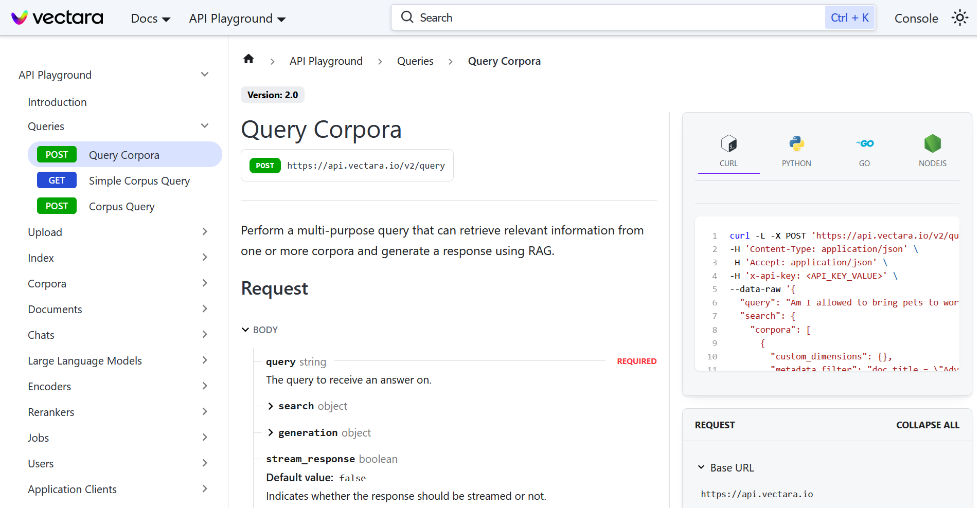
Task: Click the query string parameter name
Action: [x=281, y=361]
